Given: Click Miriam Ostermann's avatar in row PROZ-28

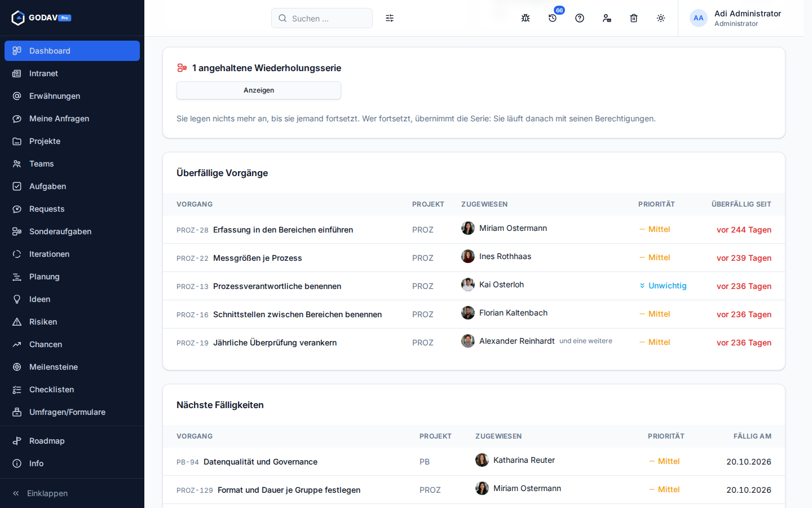Looking at the screenshot, I should click(x=468, y=228).
